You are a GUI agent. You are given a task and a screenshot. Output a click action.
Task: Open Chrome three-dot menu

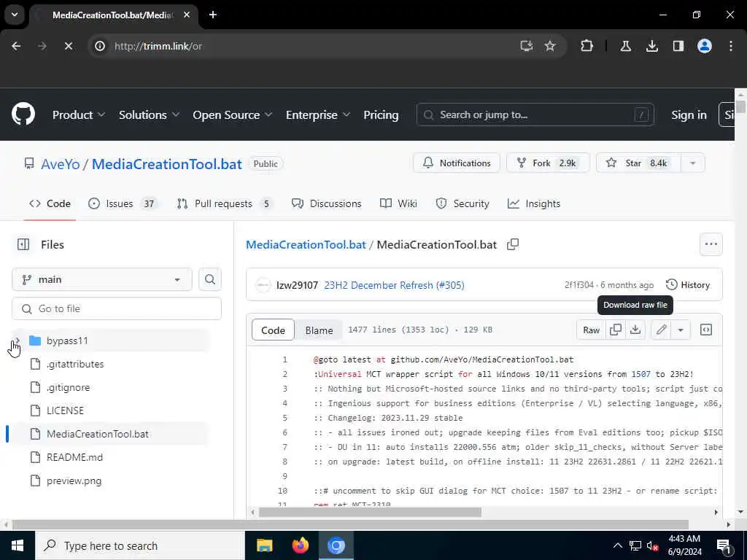coord(731,46)
